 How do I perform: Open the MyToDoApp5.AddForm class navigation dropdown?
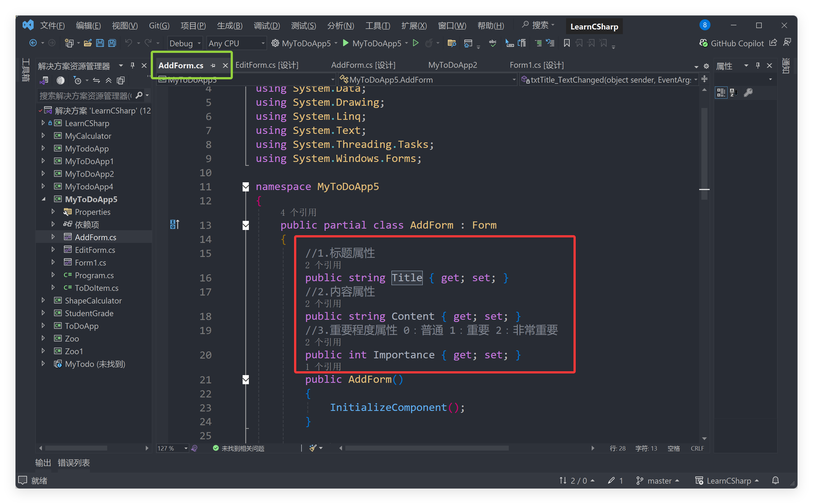click(427, 80)
